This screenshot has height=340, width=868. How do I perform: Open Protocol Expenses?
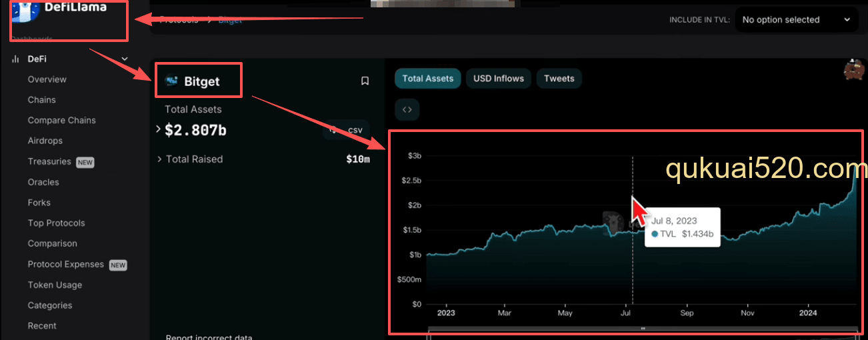[66, 265]
